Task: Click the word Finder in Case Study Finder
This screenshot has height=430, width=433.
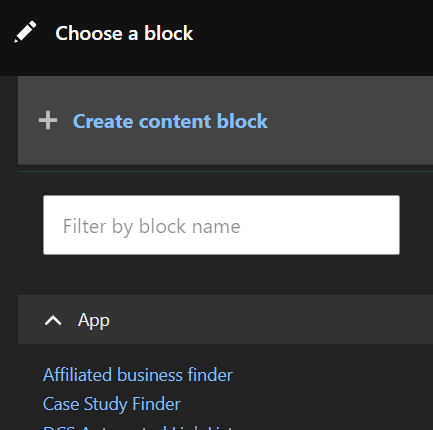Action: [156, 404]
